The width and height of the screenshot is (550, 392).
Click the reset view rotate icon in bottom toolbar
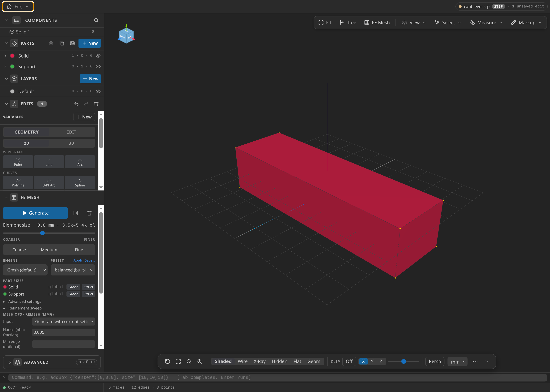pyautogui.click(x=167, y=361)
